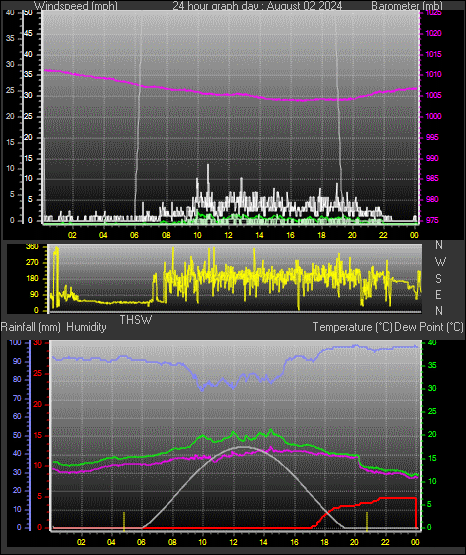Click the "Rainfall (mm)" label
The height and width of the screenshot is (555, 466).
click(x=30, y=327)
